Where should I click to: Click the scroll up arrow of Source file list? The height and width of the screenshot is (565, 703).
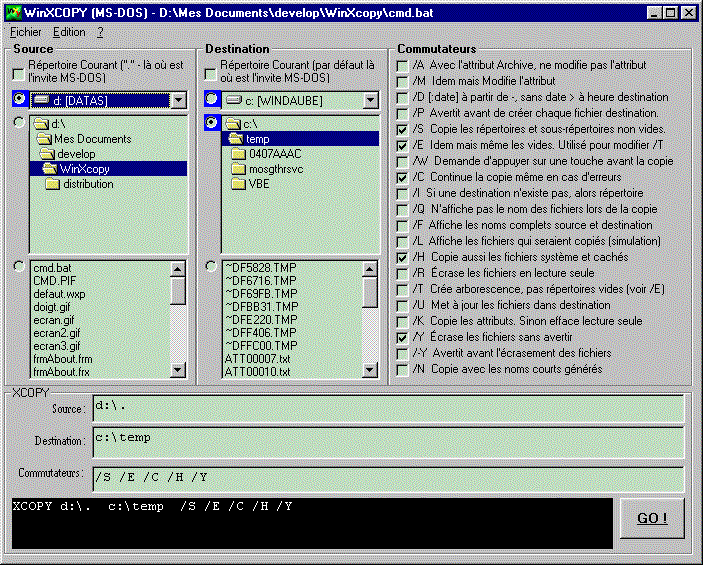click(178, 269)
